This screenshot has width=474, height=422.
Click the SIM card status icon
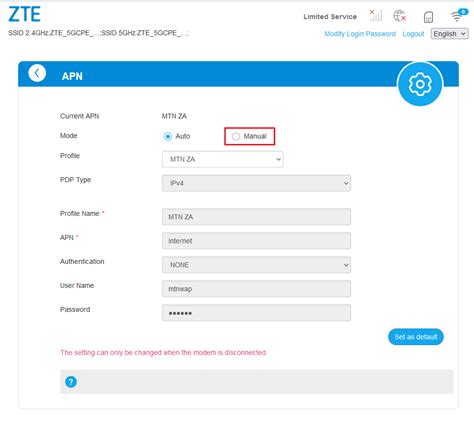(x=428, y=17)
